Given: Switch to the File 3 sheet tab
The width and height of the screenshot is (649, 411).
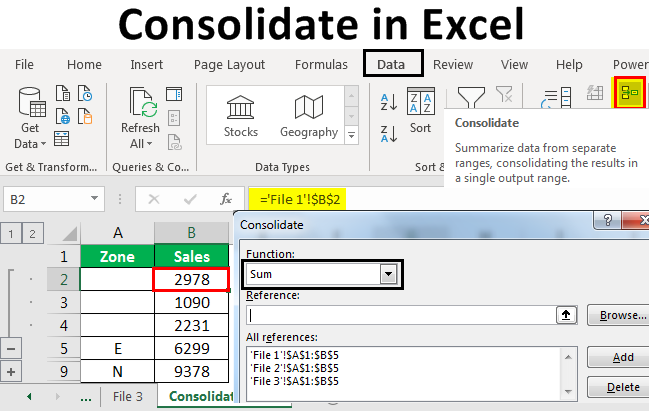Looking at the screenshot, I should coord(128,397).
